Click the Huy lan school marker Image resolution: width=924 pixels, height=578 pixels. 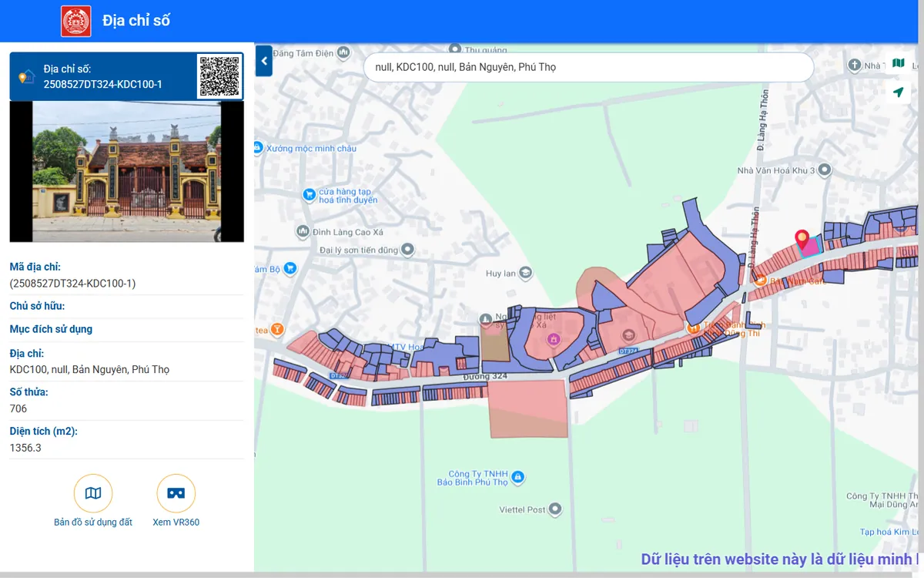[x=525, y=273]
